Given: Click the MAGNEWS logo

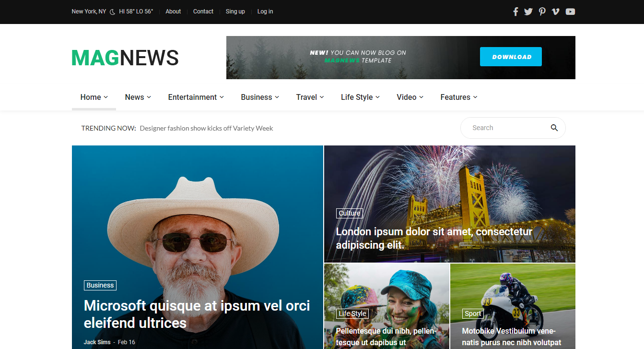Looking at the screenshot, I should [125, 58].
